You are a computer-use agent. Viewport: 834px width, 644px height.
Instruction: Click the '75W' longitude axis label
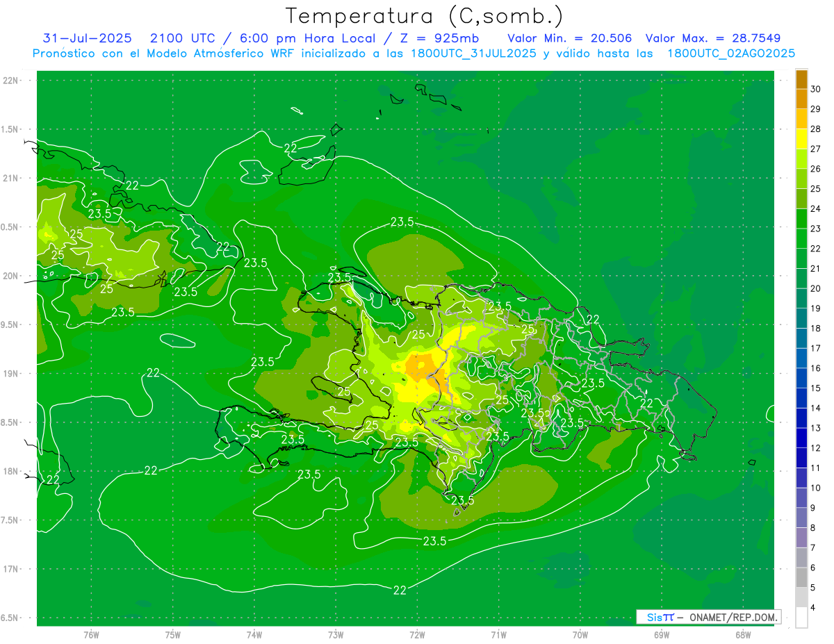pos(173,635)
